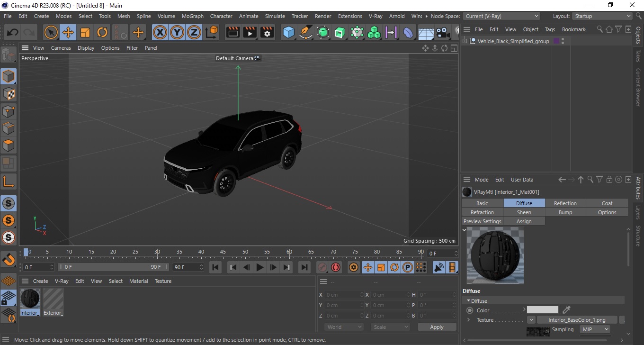Toggle Position keyframe recording icon
This screenshot has height=345, width=644.
[x=367, y=267]
